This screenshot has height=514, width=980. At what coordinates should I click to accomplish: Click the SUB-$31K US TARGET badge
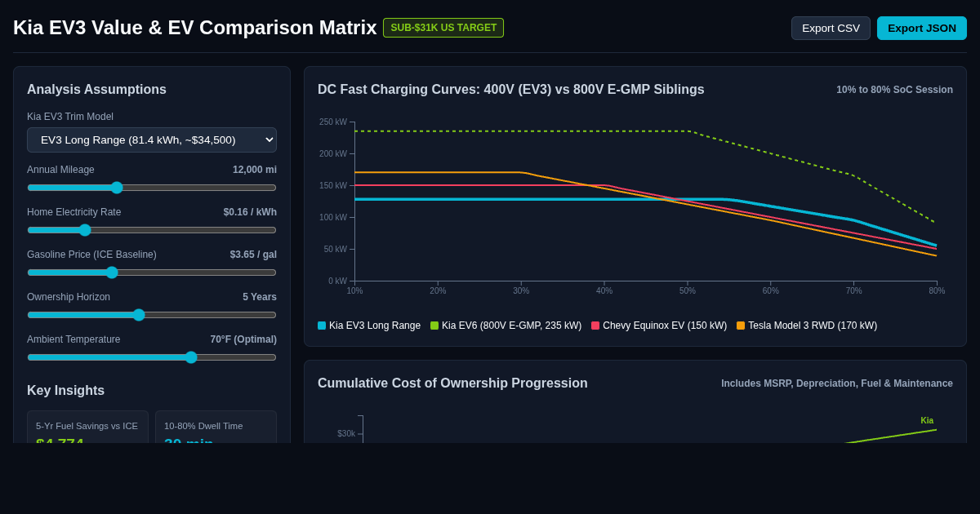(x=443, y=28)
